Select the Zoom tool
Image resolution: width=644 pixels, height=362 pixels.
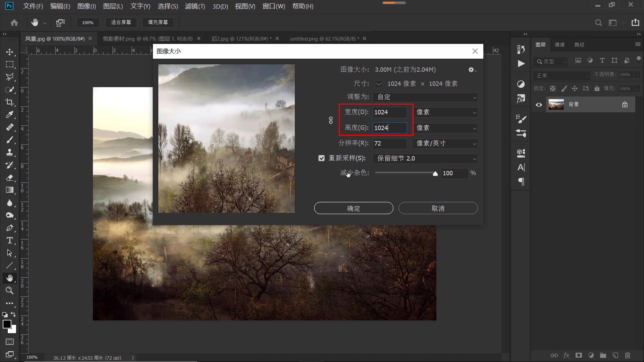(x=10, y=291)
